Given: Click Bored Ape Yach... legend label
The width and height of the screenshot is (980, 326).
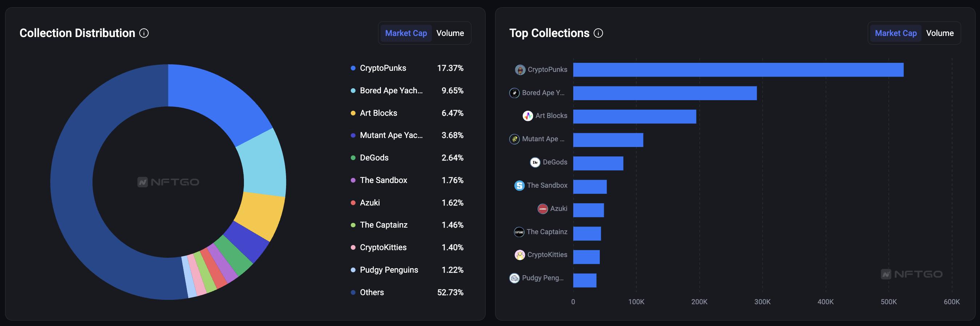Looking at the screenshot, I should pyautogui.click(x=391, y=90).
